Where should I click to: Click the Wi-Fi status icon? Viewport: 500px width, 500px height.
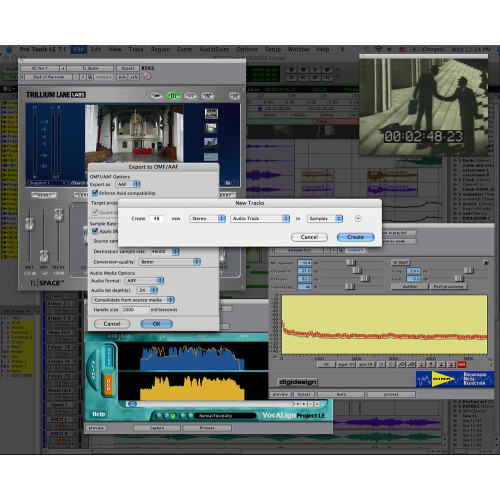tap(379, 49)
